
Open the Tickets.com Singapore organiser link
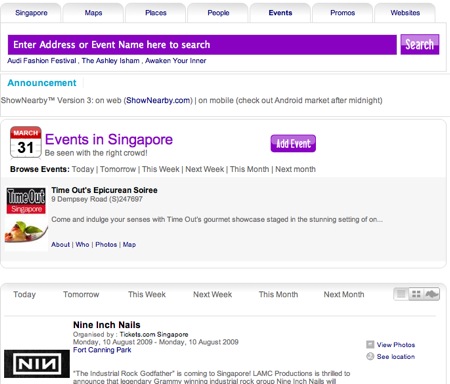pyautogui.click(x=154, y=334)
